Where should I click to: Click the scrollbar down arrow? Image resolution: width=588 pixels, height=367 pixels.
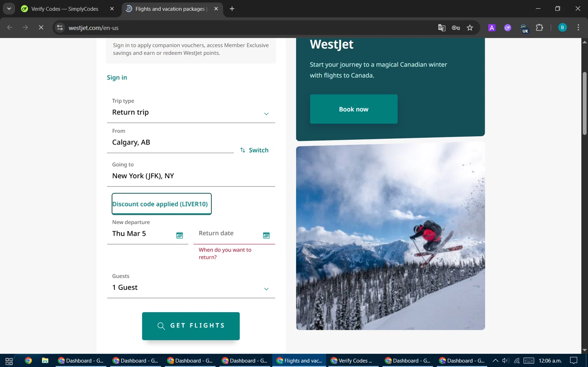tap(584, 350)
